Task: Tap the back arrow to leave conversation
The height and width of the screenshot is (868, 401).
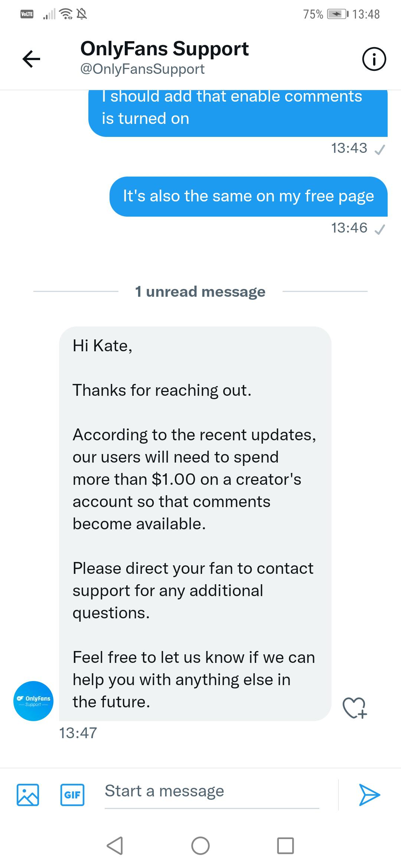Action: click(x=31, y=59)
